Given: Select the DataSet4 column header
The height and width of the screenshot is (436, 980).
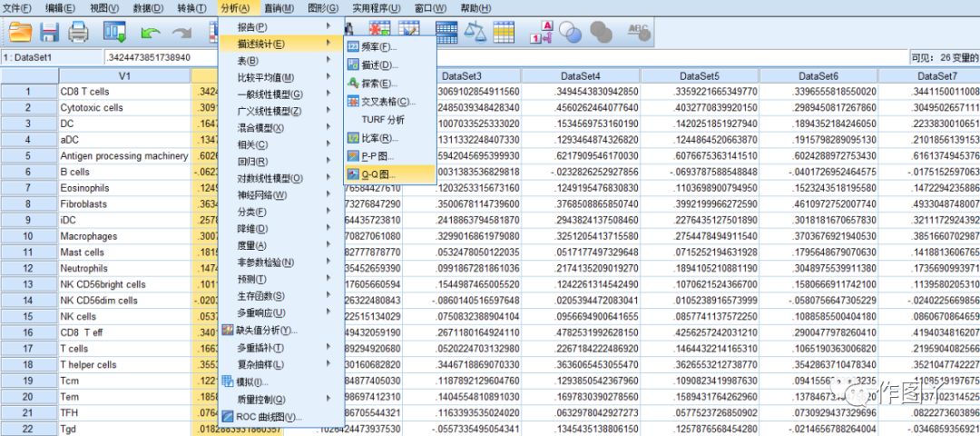Looking at the screenshot, I should 581,75.
